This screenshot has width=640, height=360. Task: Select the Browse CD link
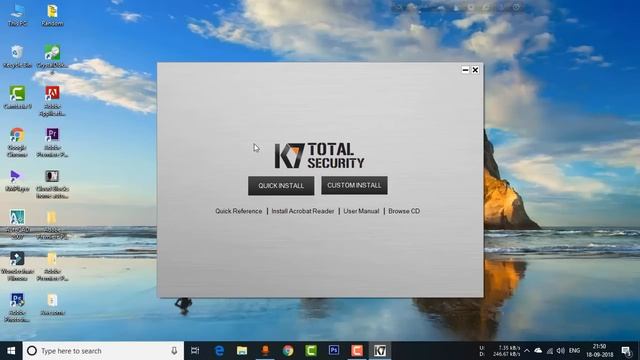[404, 211]
